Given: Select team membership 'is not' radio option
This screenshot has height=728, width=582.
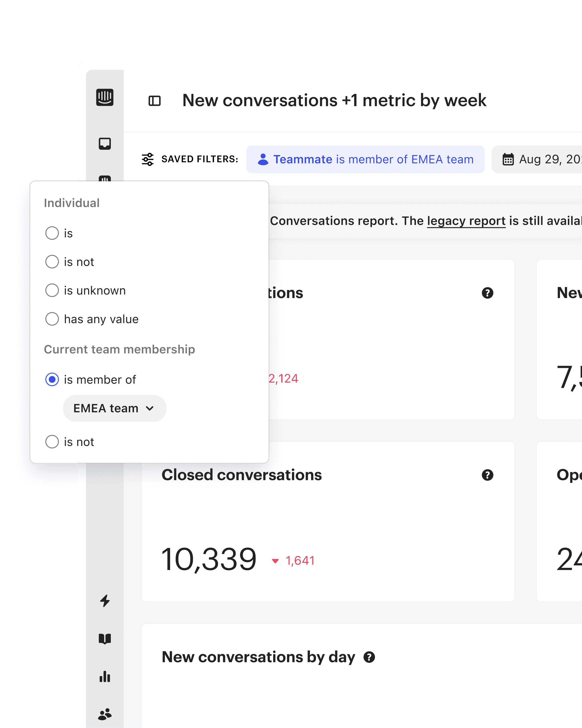Looking at the screenshot, I should click(x=52, y=442).
